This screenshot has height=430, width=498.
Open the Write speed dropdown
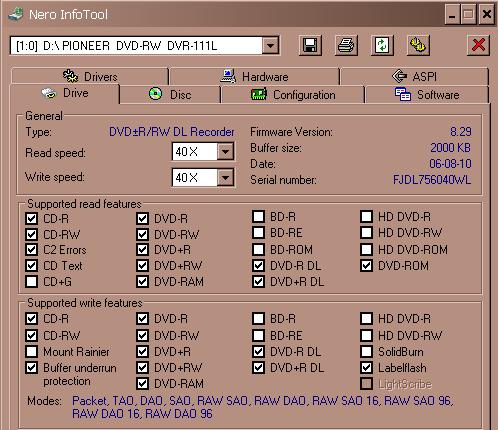tap(226, 177)
